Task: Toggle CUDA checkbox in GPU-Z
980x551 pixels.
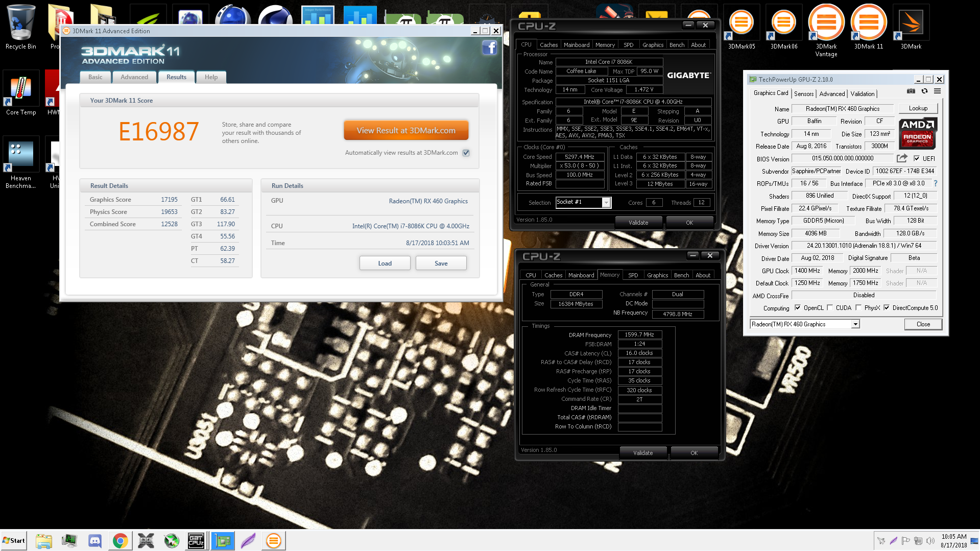Action: [830, 307]
